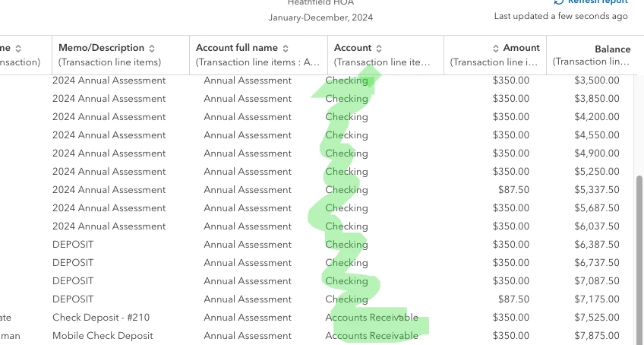Click the Amount column header text
644x345 pixels.
click(522, 48)
